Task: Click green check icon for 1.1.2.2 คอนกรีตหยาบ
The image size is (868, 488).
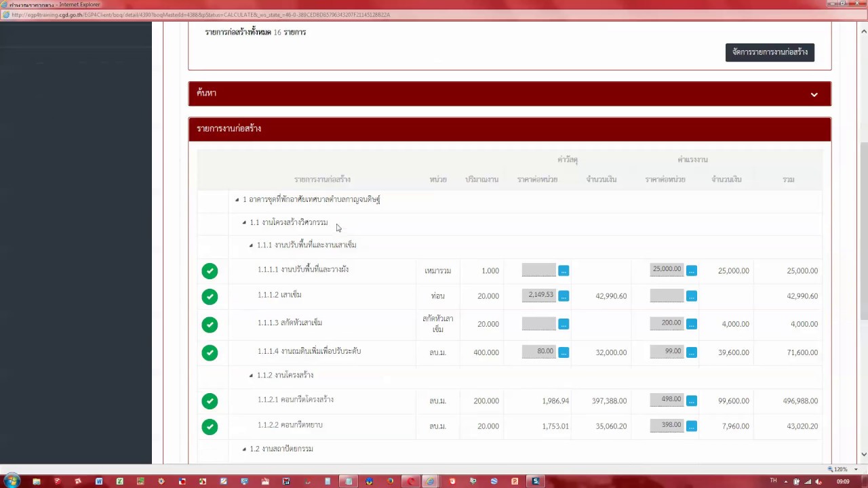Action: (210, 426)
